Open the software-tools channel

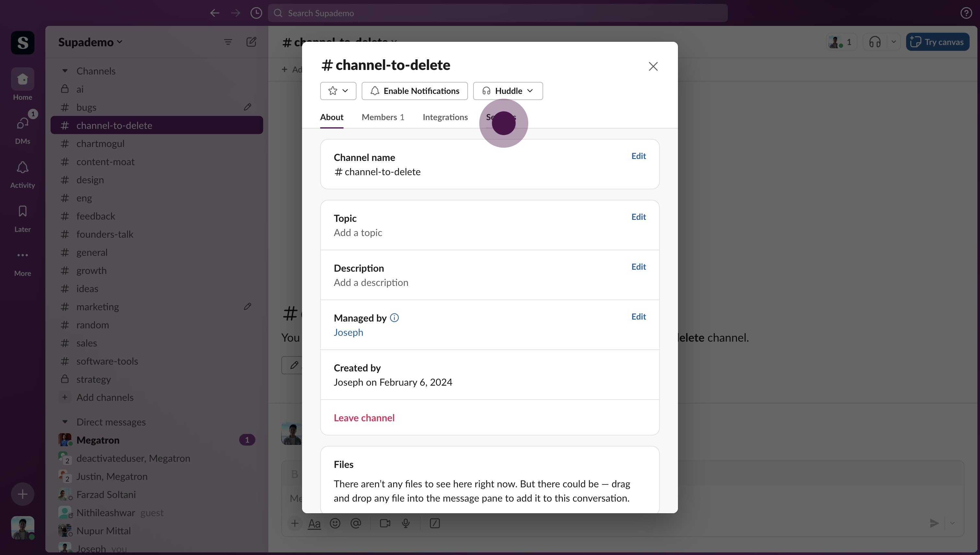(157, 361)
